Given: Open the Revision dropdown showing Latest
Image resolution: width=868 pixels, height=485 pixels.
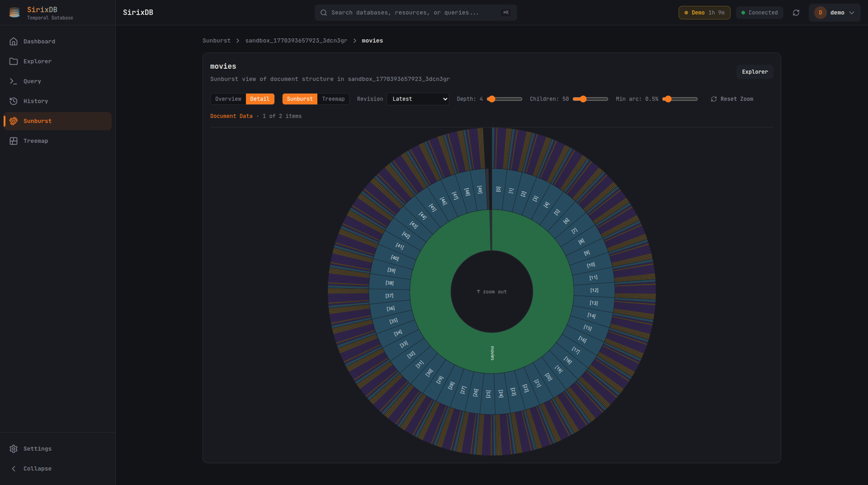Looking at the screenshot, I should pyautogui.click(x=417, y=99).
